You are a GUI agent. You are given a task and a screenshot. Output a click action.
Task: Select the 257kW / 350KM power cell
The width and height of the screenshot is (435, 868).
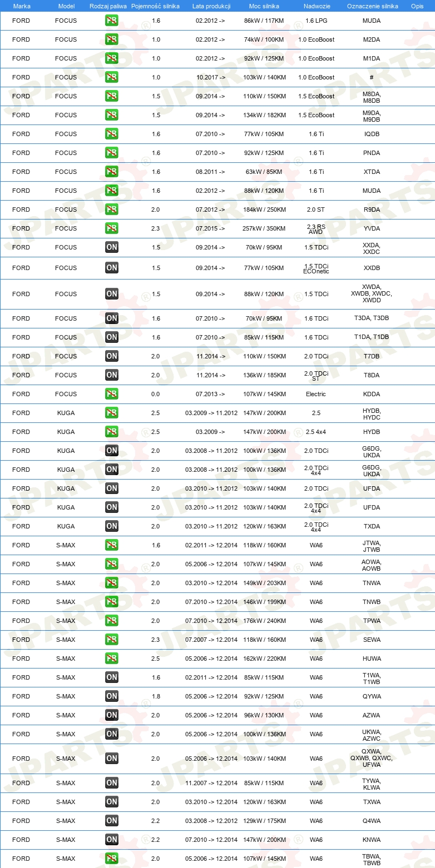(264, 228)
